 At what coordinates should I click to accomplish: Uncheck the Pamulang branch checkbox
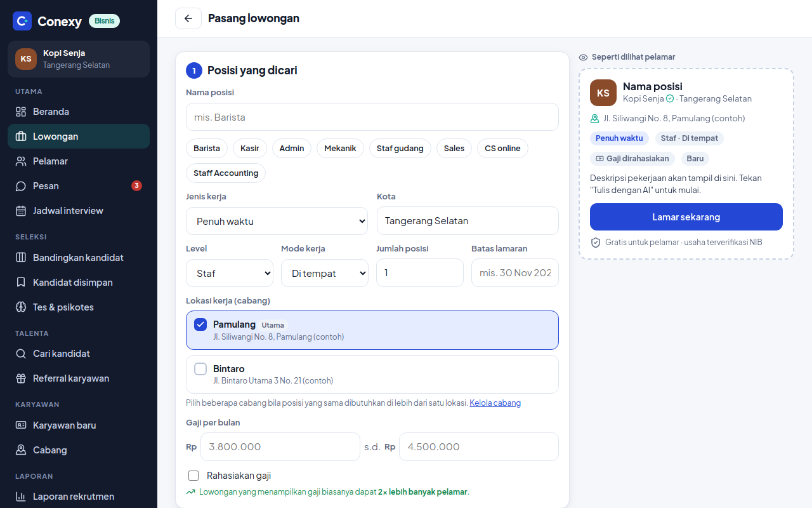point(200,324)
